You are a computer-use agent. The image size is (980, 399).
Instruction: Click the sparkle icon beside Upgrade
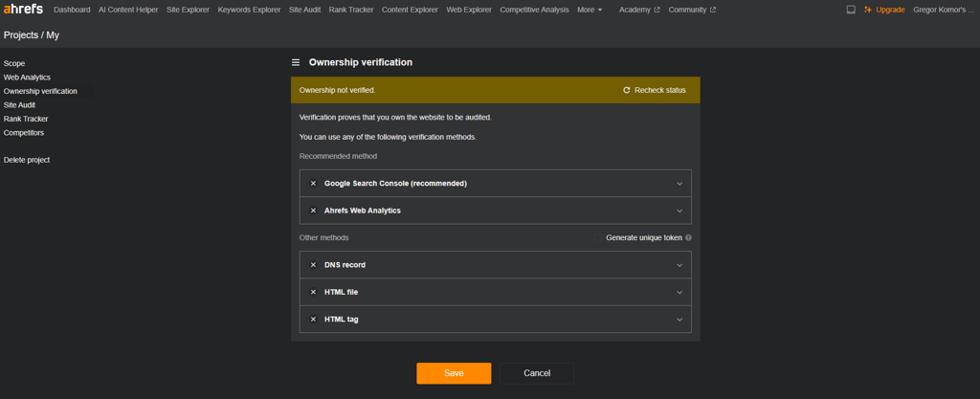(867, 10)
